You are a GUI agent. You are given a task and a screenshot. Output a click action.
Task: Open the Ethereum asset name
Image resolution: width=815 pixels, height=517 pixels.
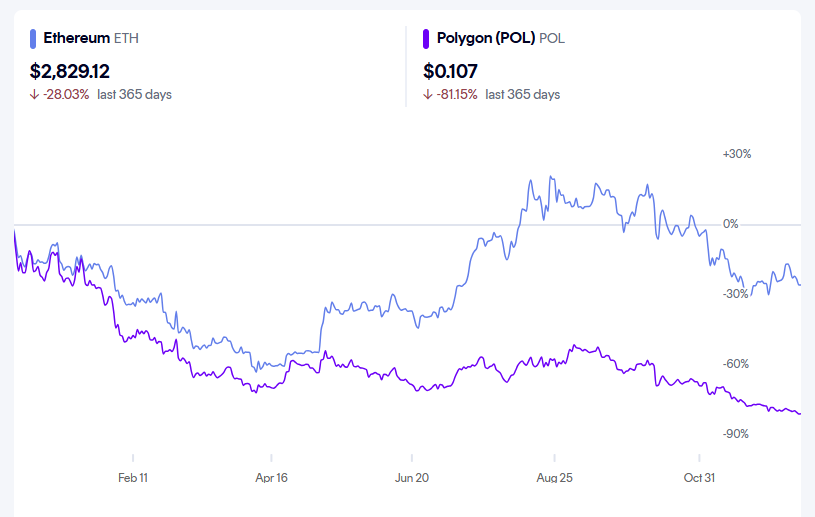[77, 38]
